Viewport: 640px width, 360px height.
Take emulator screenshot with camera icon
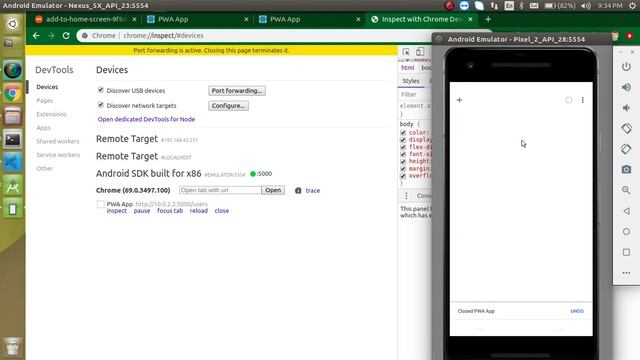(626, 169)
